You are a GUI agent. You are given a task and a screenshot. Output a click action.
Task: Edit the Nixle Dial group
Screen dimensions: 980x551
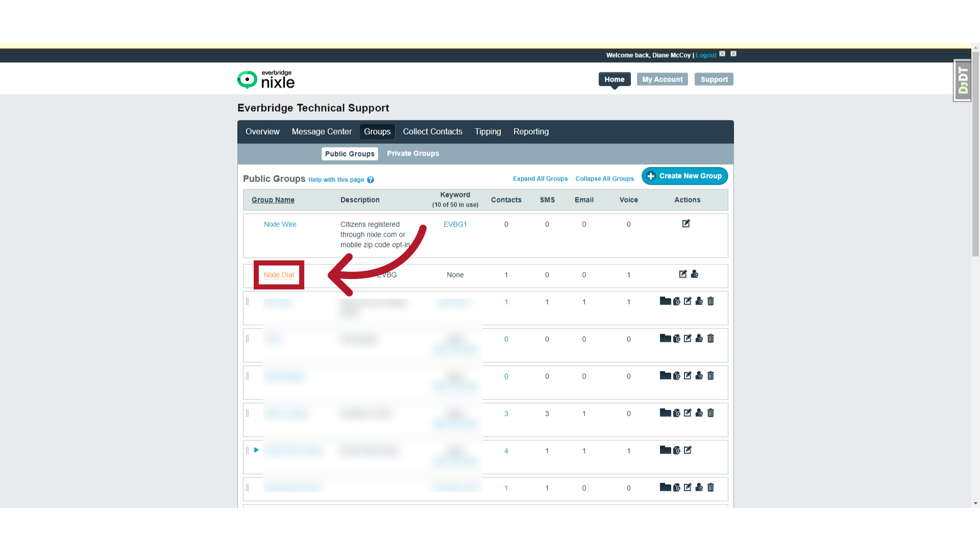(683, 274)
